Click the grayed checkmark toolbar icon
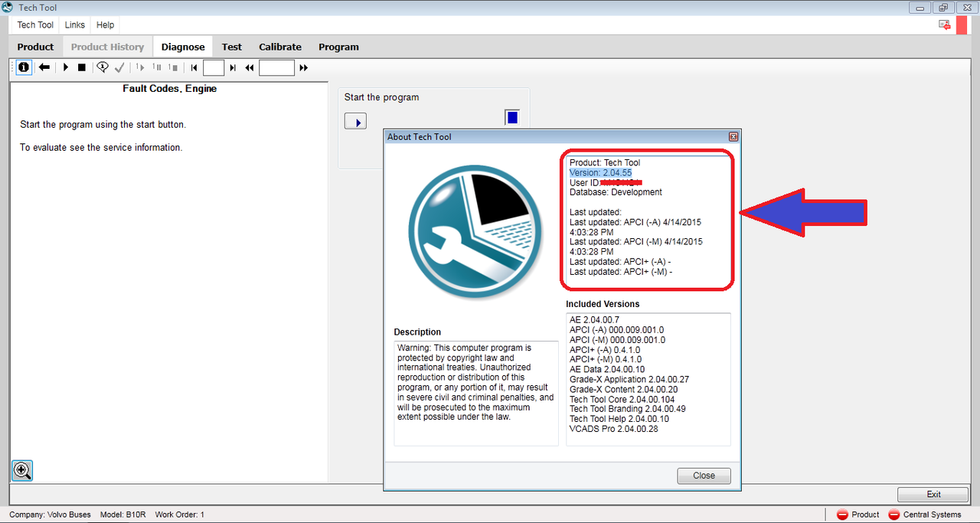This screenshot has height=523, width=980. point(119,67)
